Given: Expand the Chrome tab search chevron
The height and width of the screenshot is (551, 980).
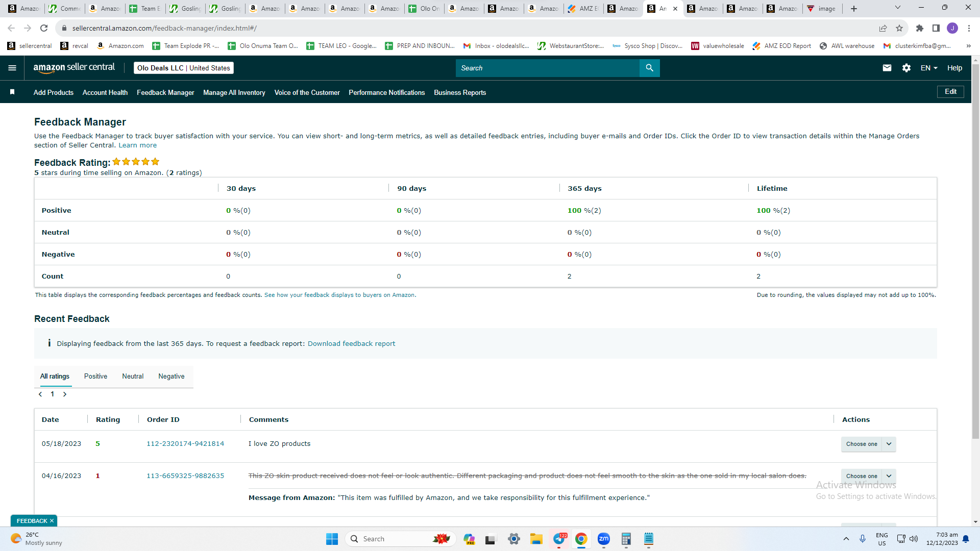Looking at the screenshot, I should click(x=898, y=8).
